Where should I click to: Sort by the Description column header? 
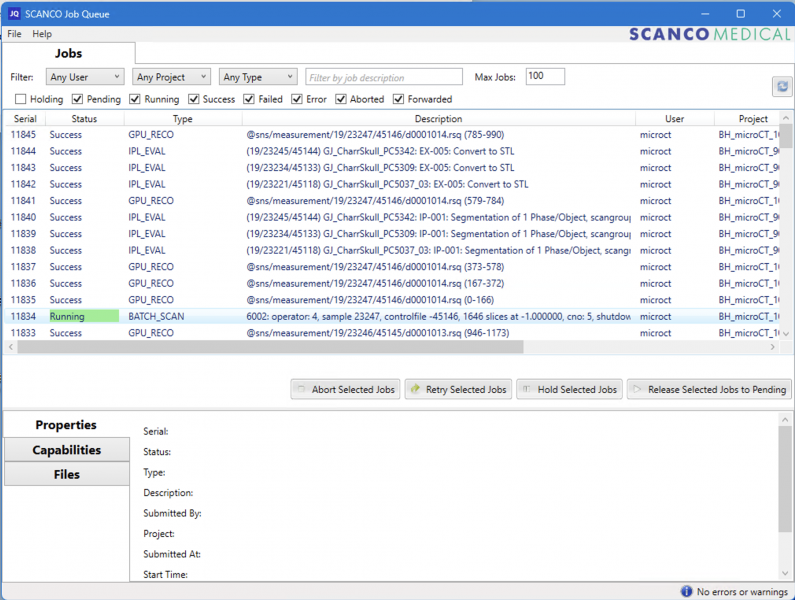439,119
